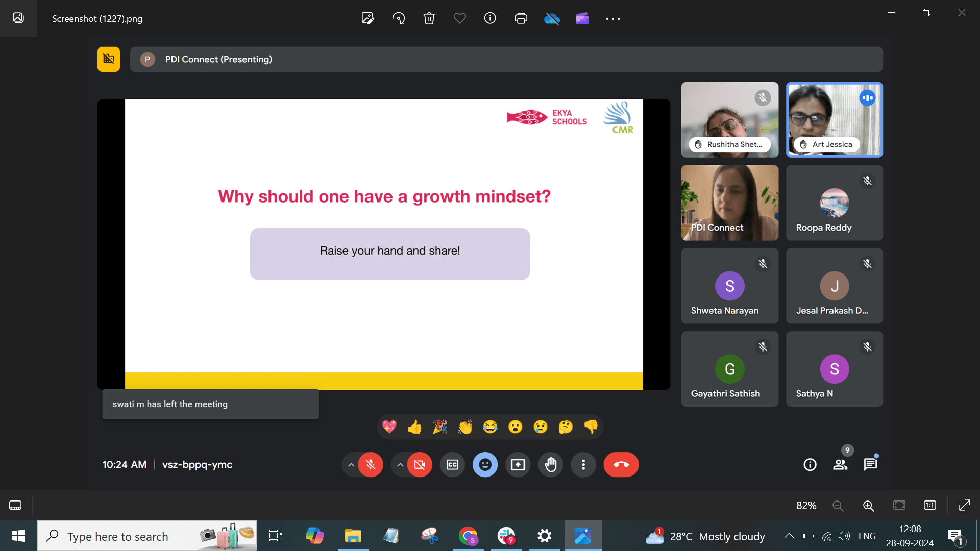This screenshot has width=980, height=551.
Task: Click the Raise your hand and share box
Action: point(390,254)
